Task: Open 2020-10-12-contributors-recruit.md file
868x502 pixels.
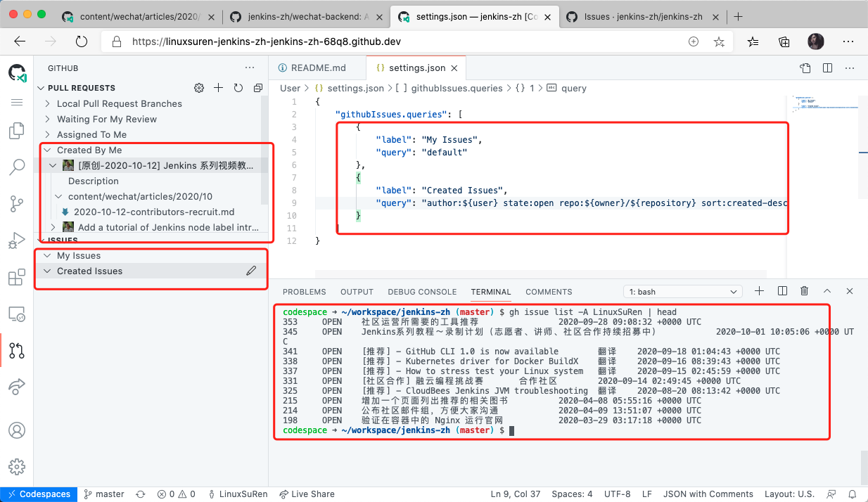Action: tap(154, 212)
